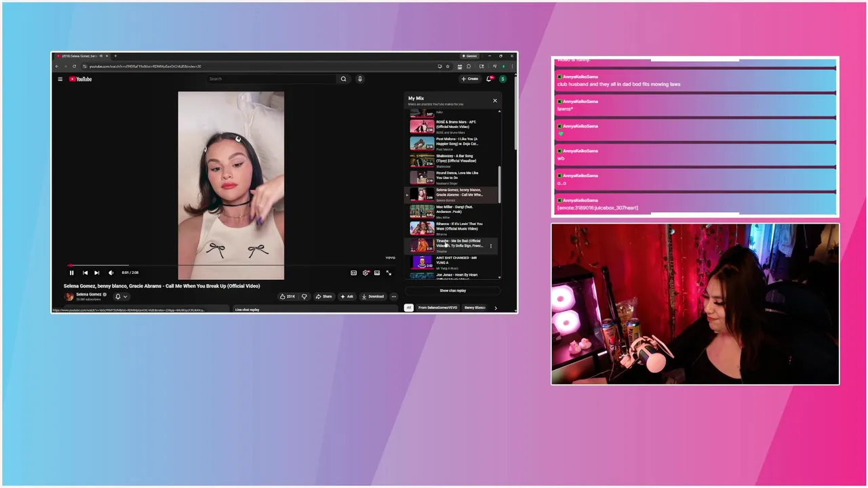Dislike the video with the thumbs-down
The height and width of the screenshot is (488, 868).
(x=304, y=296)
